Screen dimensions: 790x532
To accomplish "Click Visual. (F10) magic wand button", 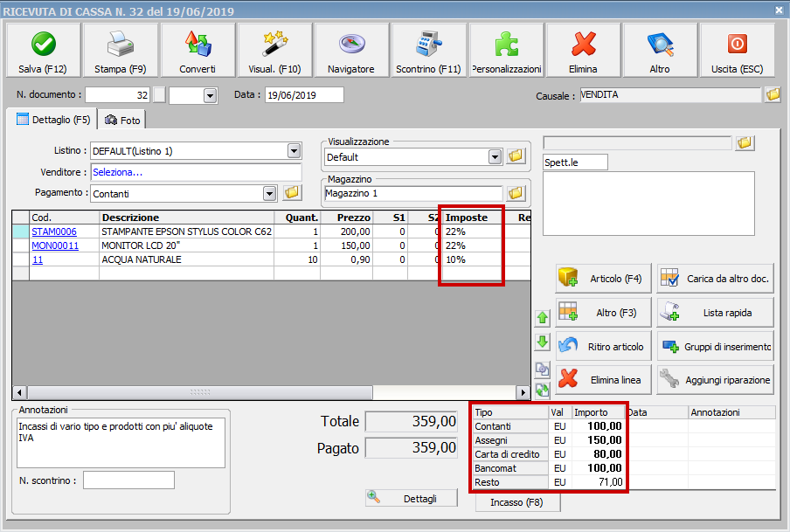I will (x=274, y=50).
